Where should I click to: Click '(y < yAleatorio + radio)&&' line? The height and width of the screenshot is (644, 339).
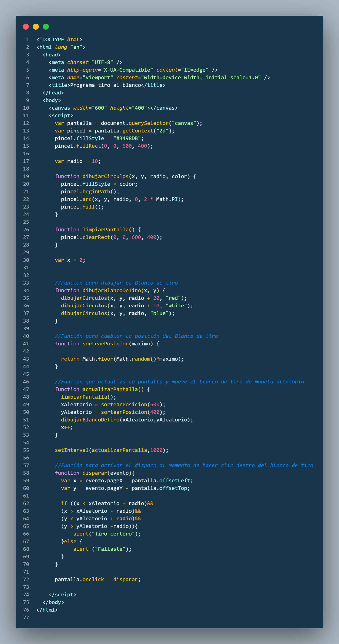click(101, 519)
